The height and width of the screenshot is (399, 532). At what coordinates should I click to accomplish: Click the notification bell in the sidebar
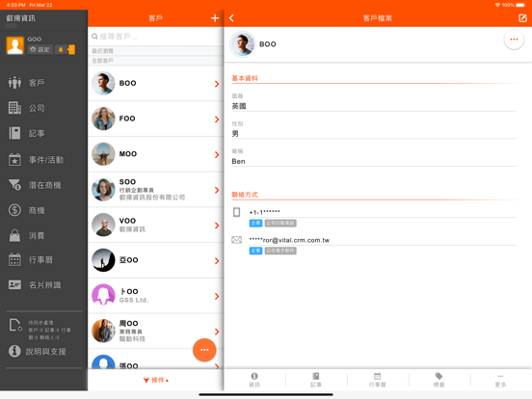coord(61,49)
